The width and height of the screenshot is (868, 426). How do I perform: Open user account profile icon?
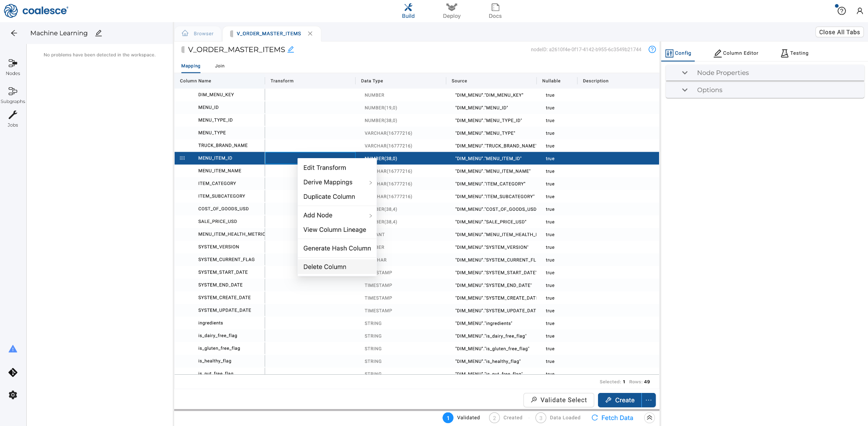(860, 11)
